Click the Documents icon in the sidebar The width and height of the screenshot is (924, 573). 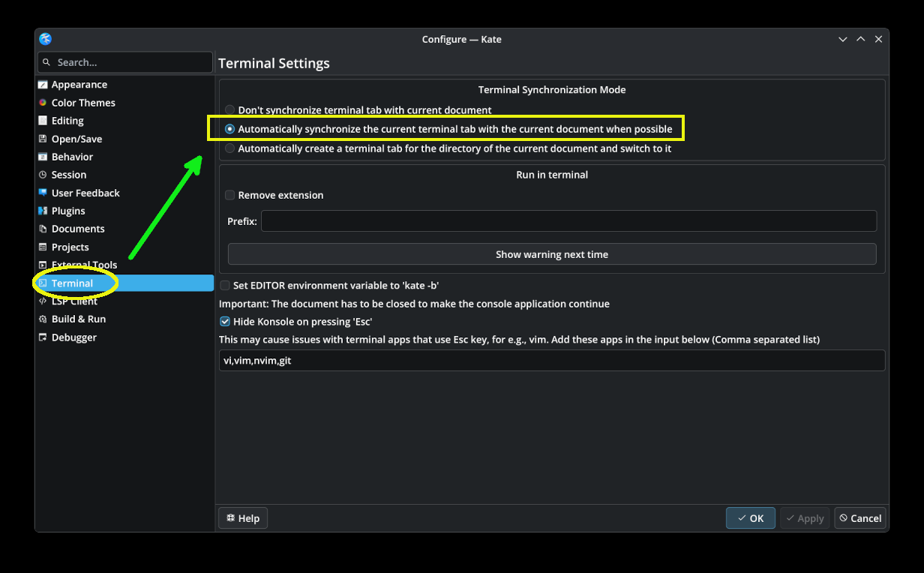[x=43, y=229]
